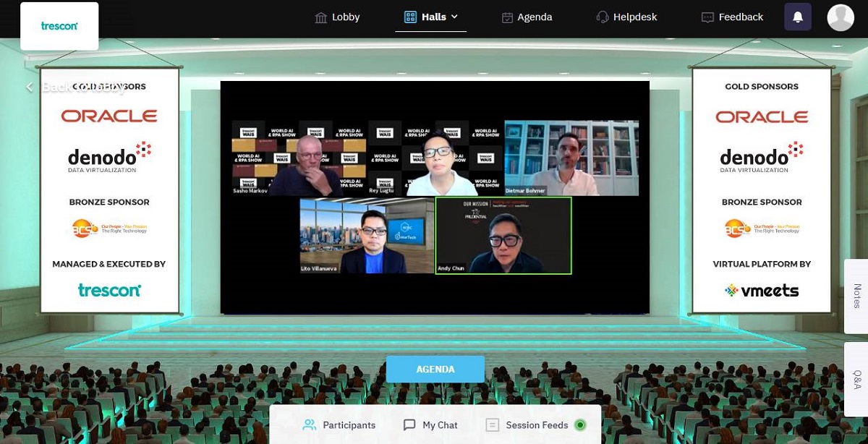This screenshot has width=868, height=444.
Task: Open the user profile avatar
Action: 841,17
